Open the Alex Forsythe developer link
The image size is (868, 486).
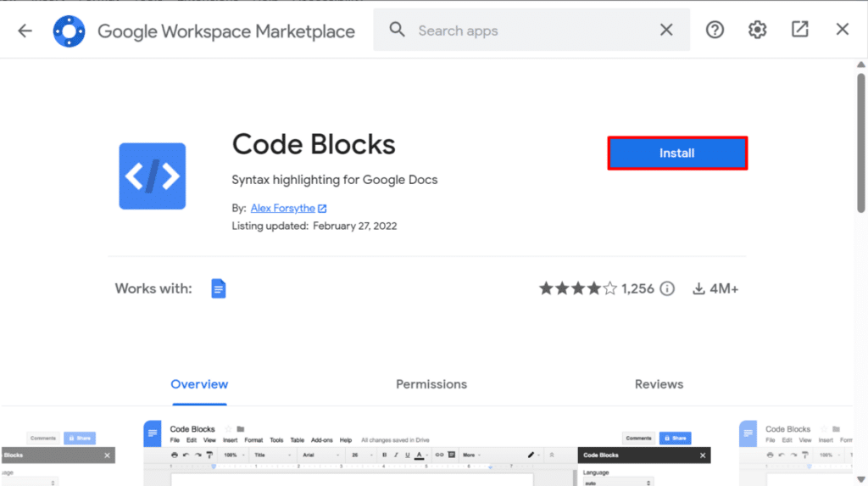(283, 209)
